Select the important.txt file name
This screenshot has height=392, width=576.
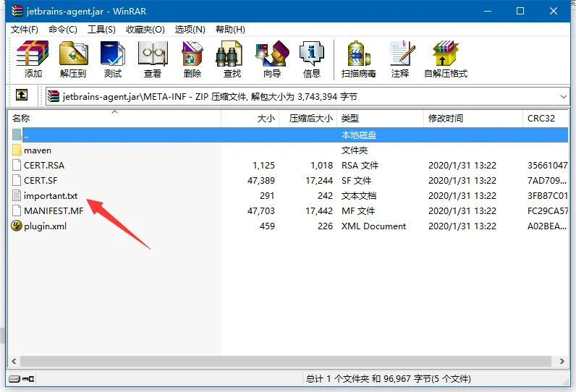tap(51, 195)
